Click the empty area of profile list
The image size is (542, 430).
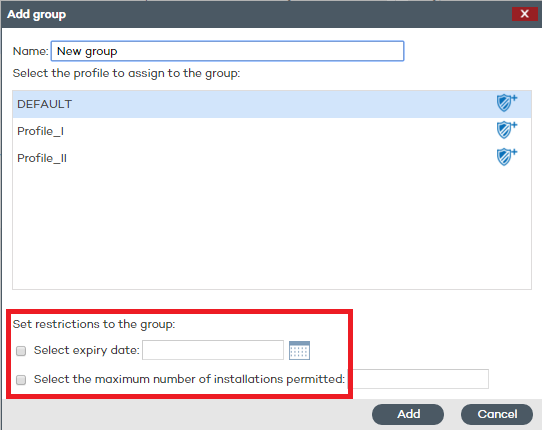tap(272, 230)
